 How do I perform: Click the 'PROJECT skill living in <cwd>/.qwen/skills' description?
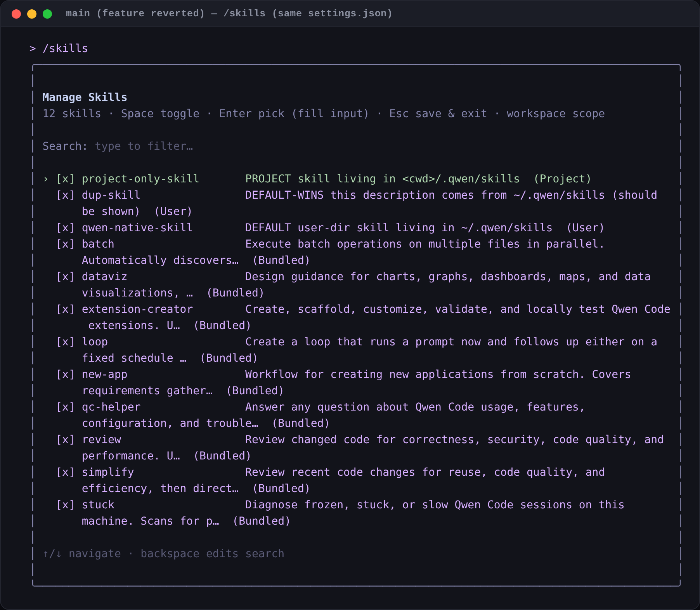[383, 179]
